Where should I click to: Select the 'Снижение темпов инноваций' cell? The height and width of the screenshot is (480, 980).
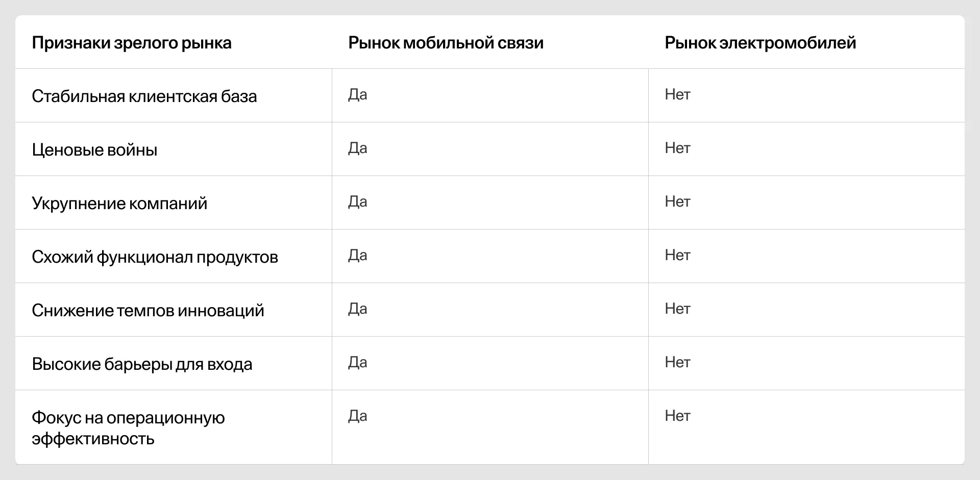click(148, 311)
